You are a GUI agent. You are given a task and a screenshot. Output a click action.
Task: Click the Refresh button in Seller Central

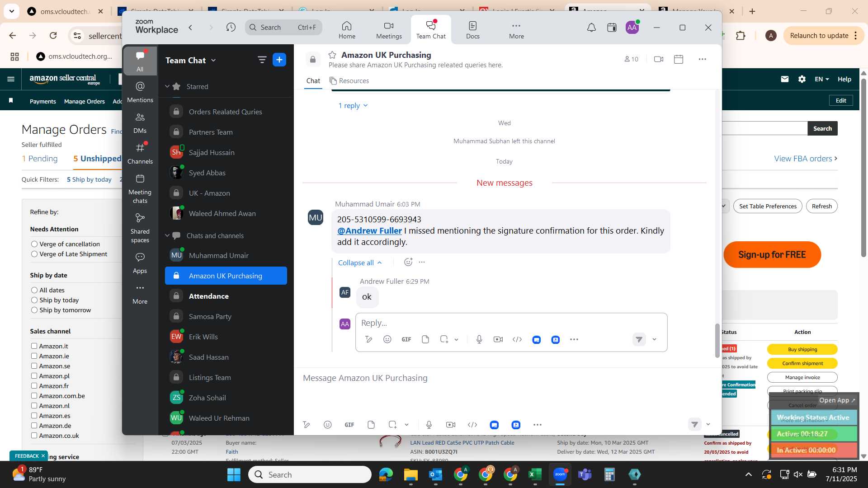coord(821,206)
